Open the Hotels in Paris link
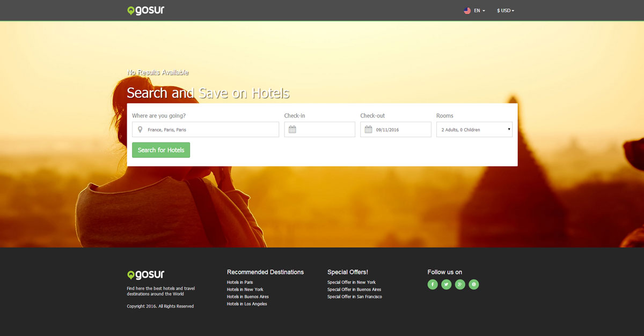 point(240,282)
